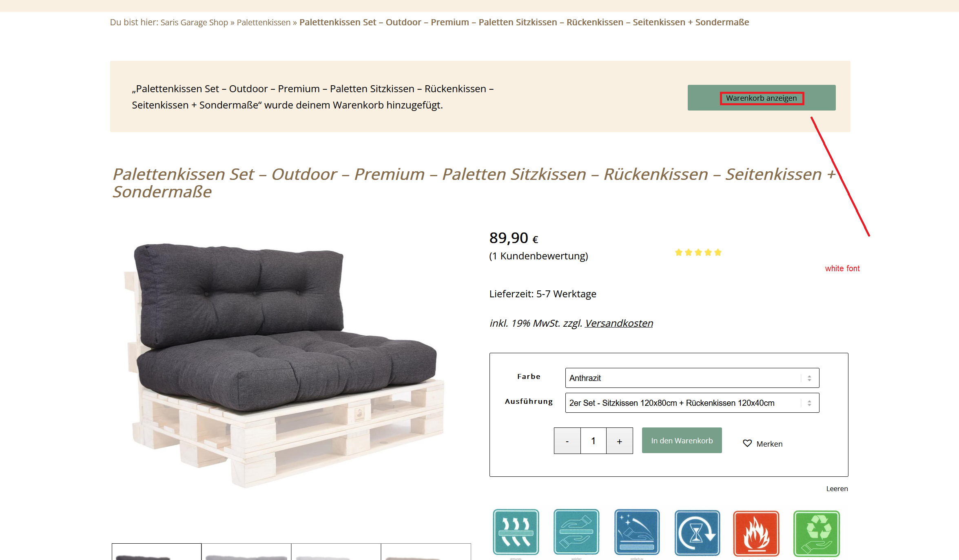Click the green recycling icon

click(x=817, y=533)
